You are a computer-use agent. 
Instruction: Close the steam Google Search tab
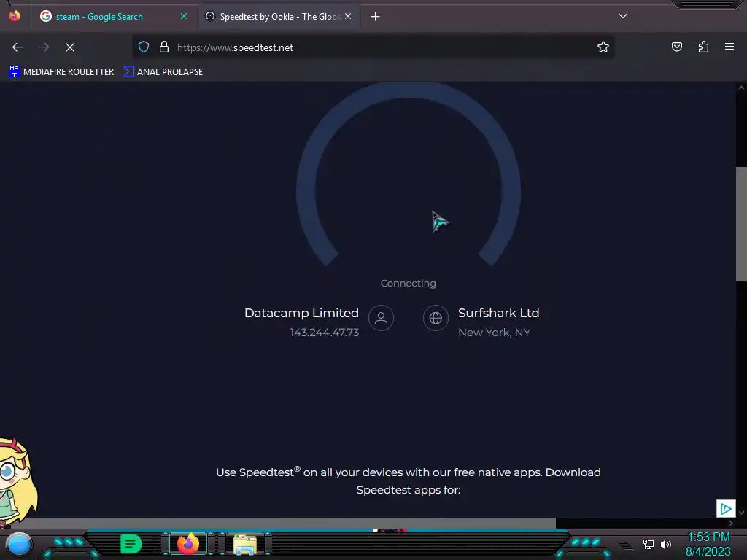coord(184,16)
